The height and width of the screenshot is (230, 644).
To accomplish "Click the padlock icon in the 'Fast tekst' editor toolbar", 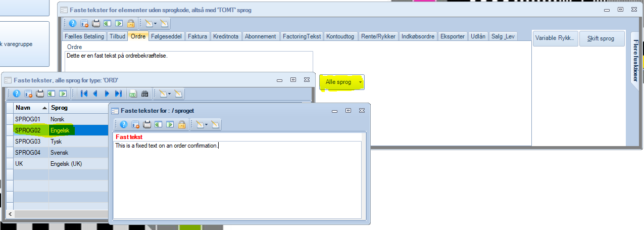I will click(x=181, y=124).
